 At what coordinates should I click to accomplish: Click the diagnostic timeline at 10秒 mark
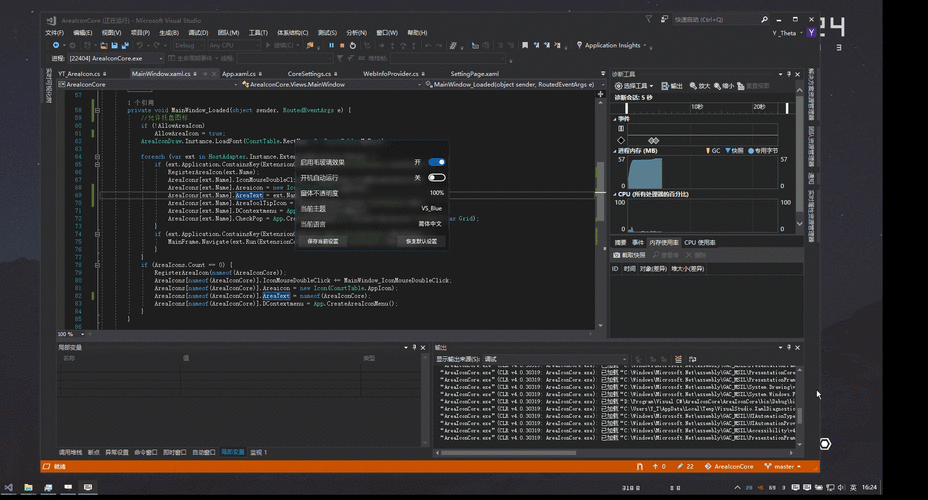697,107
